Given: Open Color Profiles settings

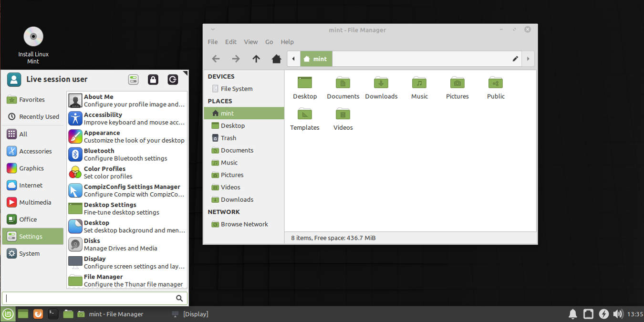Looking at the screenshot, I should coord(75,172).
